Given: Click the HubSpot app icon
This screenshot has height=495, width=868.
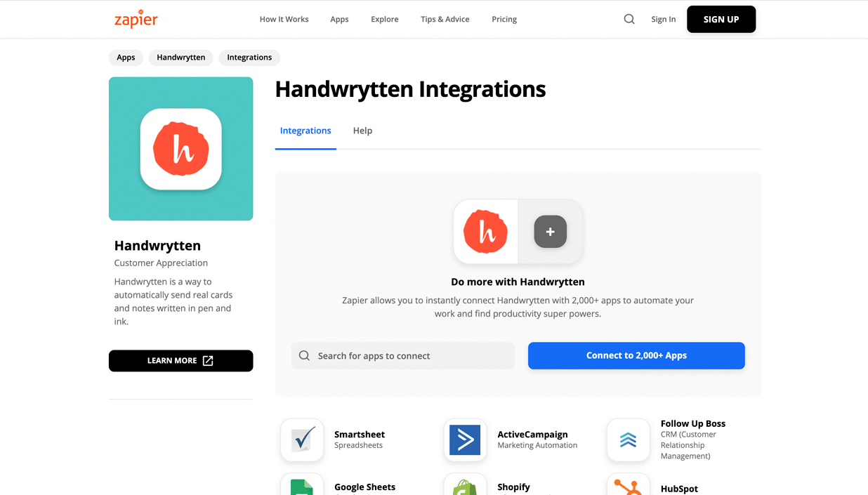Looking at the screenshot, I should pyautogui.click(x=628, y=486).
